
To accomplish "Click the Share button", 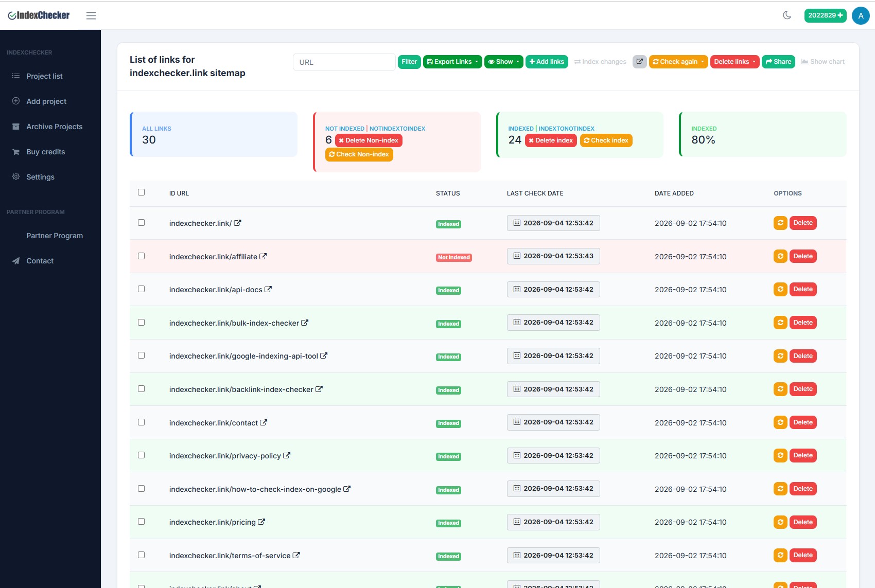I will (x=778, y=62).
